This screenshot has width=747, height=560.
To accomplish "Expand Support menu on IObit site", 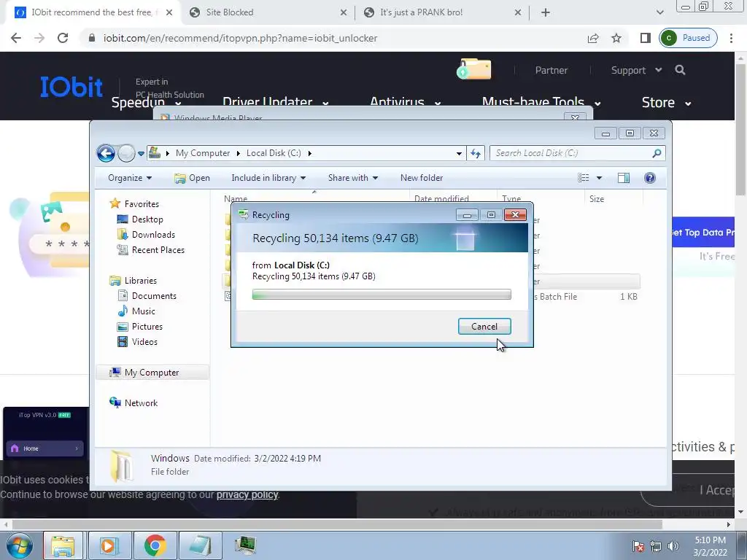I will 636,70.
